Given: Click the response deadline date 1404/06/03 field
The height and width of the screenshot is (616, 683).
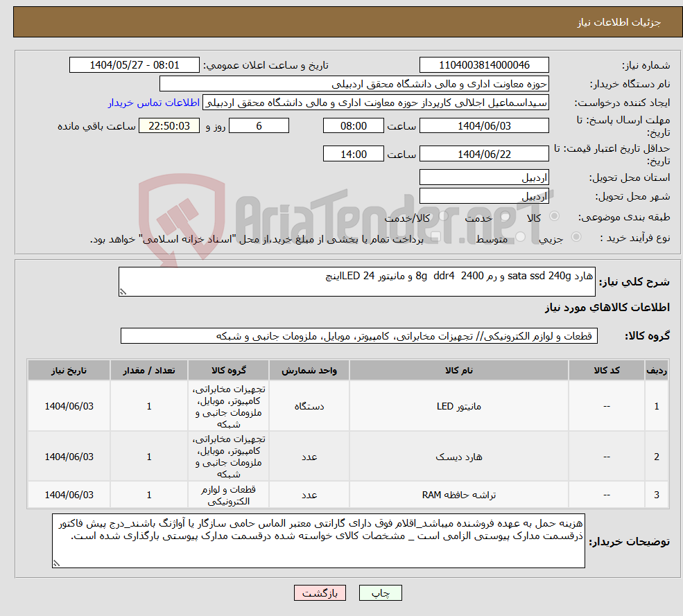Looking at the screenshot, I should coord(484,126).
